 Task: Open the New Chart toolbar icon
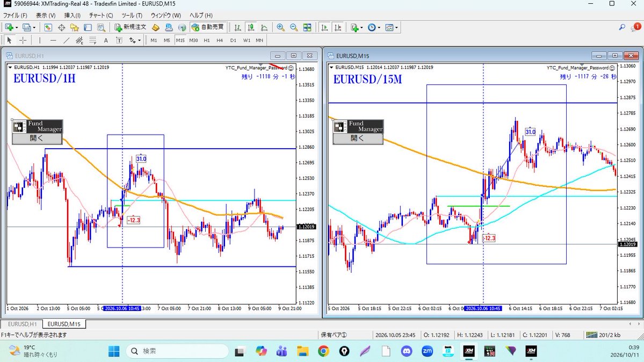(x=9, y=27)
